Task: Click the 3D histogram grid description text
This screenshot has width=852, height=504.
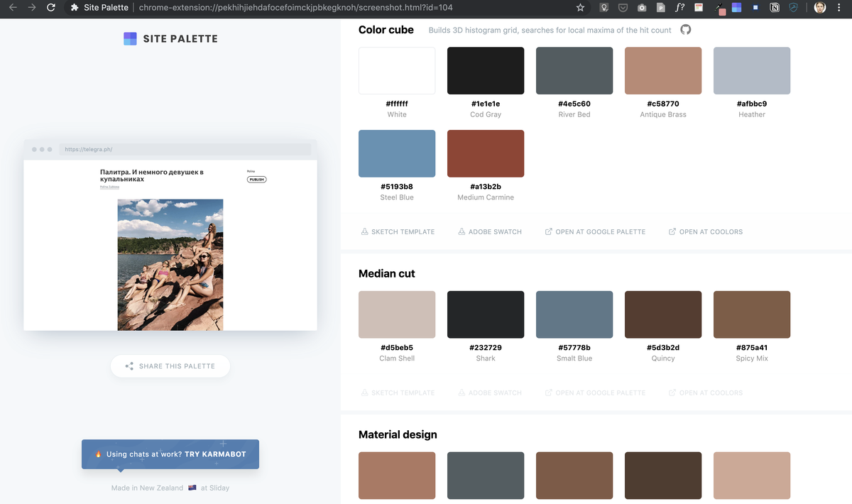Action: (x=550, y=30)
